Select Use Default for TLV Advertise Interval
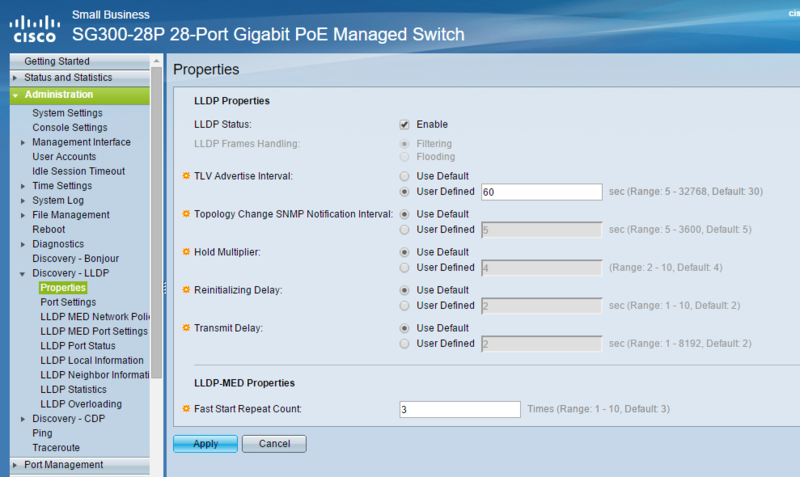This screenshot has width=800, height=477. 405,176
